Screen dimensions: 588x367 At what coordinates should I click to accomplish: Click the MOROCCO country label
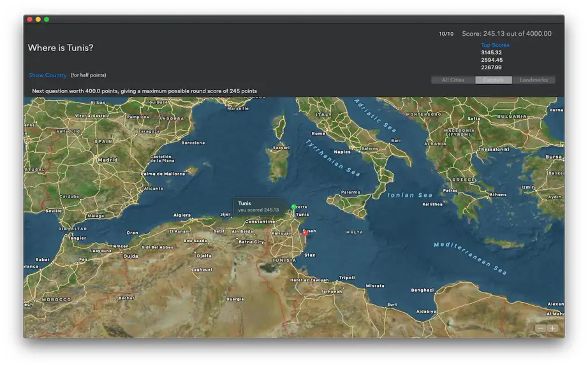pos(56,299)
